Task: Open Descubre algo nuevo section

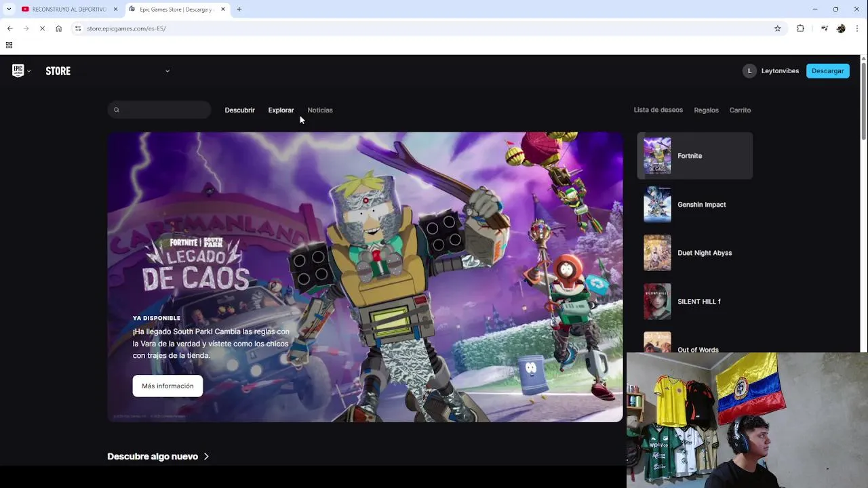Action: [x=153, y=456]
